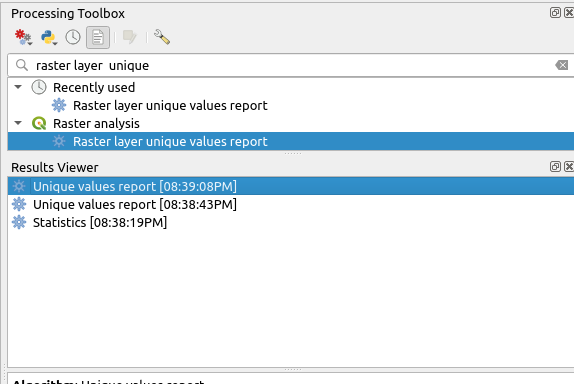Click gear icon beside Statistics result

click(x=19, y=222)
